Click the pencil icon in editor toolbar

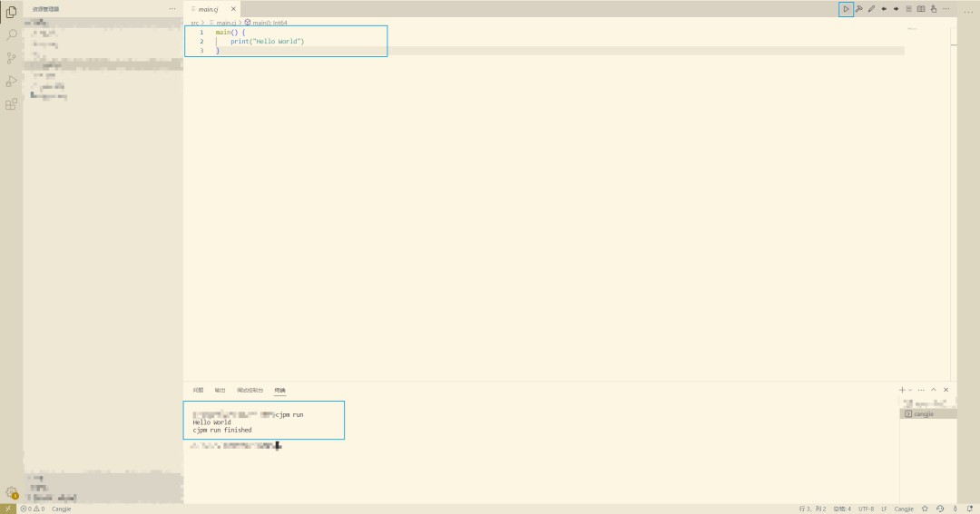[x=871, y=9]
